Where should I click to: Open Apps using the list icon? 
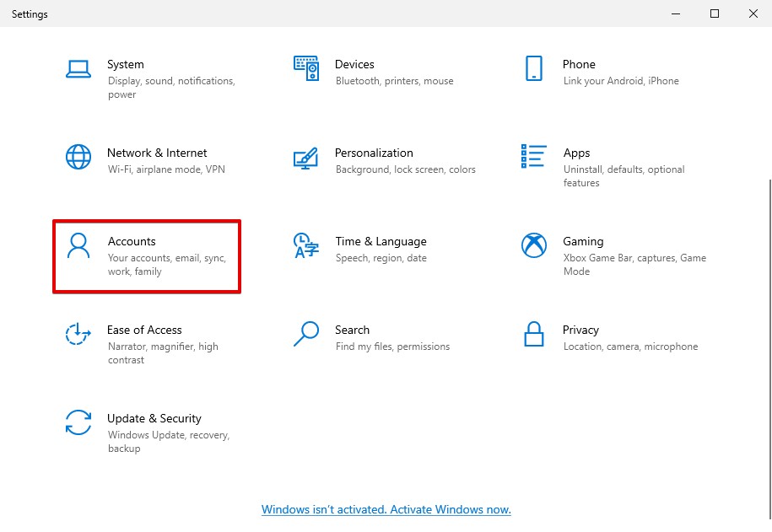click(x=533, y=157)
